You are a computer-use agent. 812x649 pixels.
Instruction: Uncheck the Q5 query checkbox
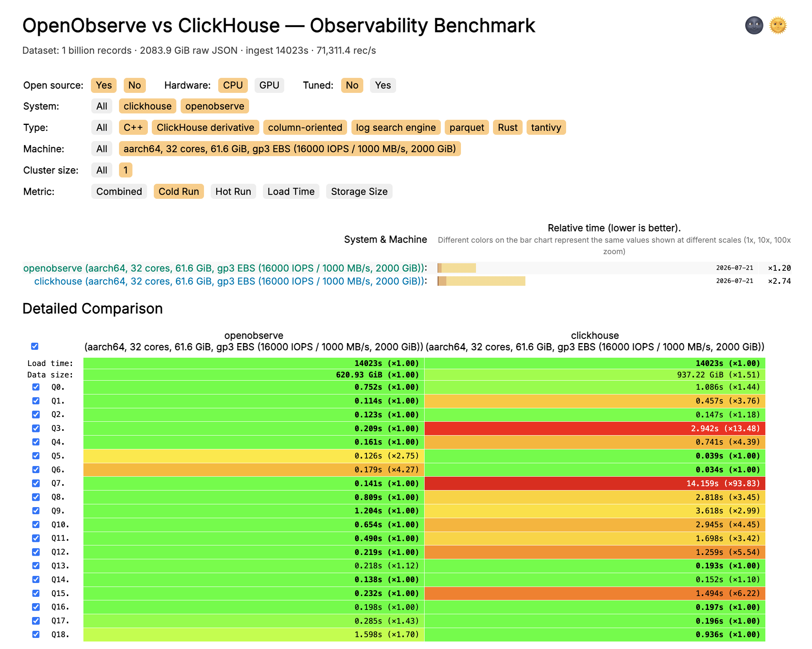pos(36,456)
